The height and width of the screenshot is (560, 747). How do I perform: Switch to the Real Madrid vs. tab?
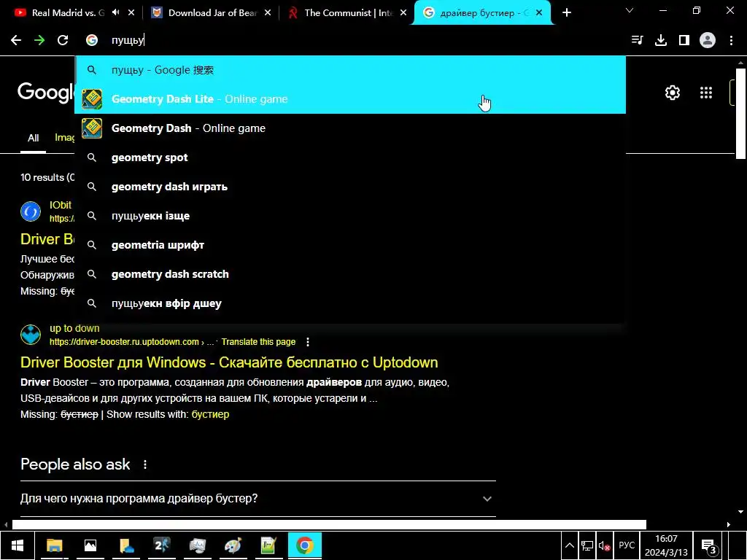[68, 13]
